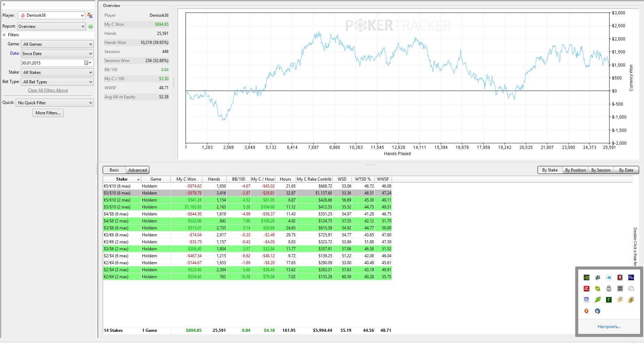
Task: Sort by the My C Won column header
Action: (x=186, y=179)
